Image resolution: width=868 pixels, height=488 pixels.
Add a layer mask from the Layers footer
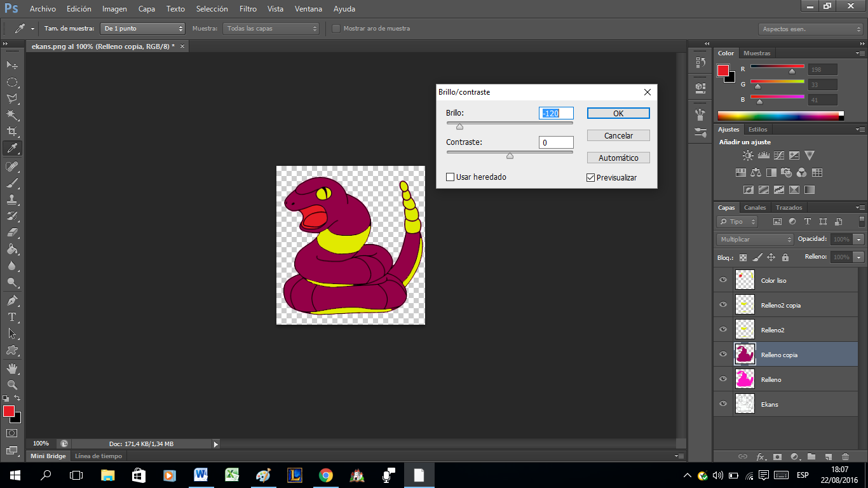click(778, 456)
